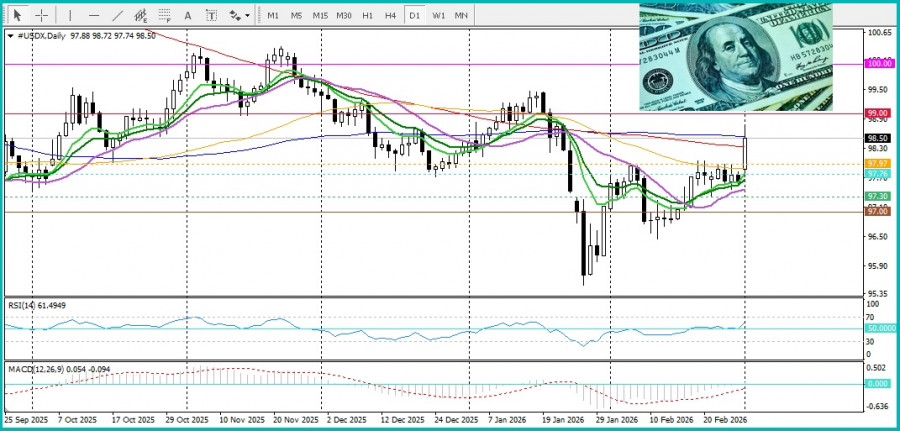This screenshot has height=431, width=900.
Task: Select the horizontal line tool
Action: coord(94,16)
